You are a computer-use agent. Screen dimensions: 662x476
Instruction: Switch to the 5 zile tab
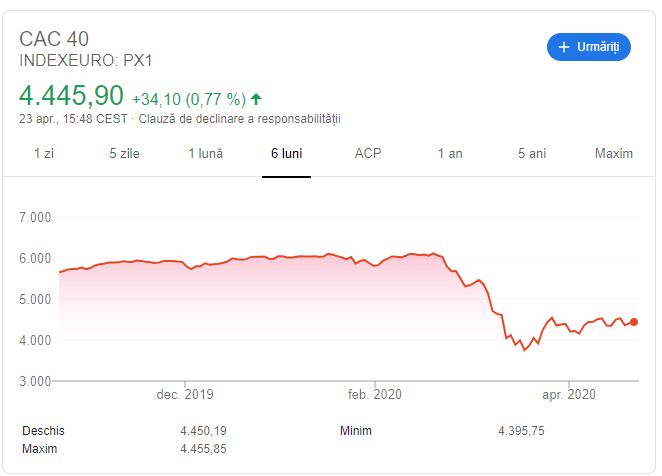pyautogui.click(x=124, y=153)
